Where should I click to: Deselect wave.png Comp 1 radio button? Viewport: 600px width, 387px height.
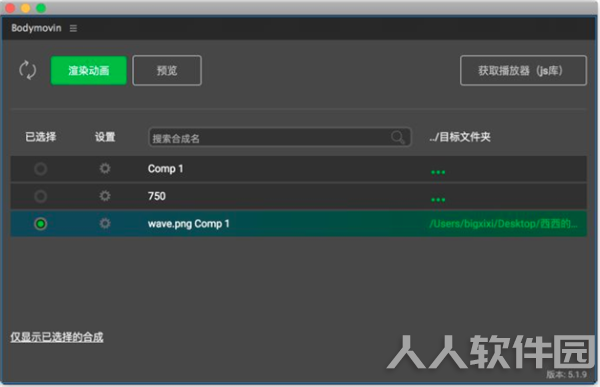tap(41, 224)
